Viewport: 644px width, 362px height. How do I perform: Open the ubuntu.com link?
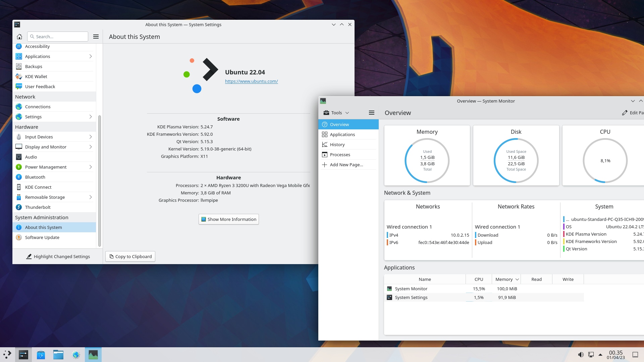pos(251,81)
